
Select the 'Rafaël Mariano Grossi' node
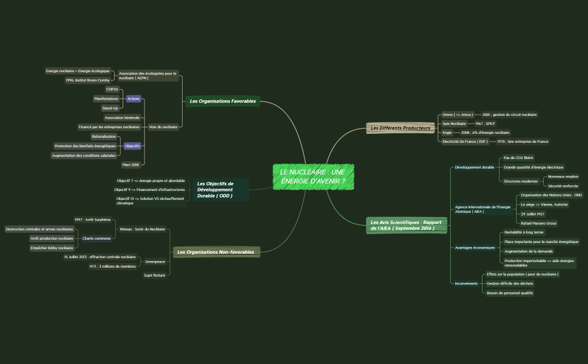coord(538,223)
